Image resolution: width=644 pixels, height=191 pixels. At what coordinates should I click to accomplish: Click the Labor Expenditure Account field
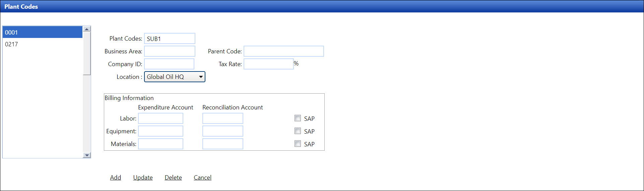point(160,118)
